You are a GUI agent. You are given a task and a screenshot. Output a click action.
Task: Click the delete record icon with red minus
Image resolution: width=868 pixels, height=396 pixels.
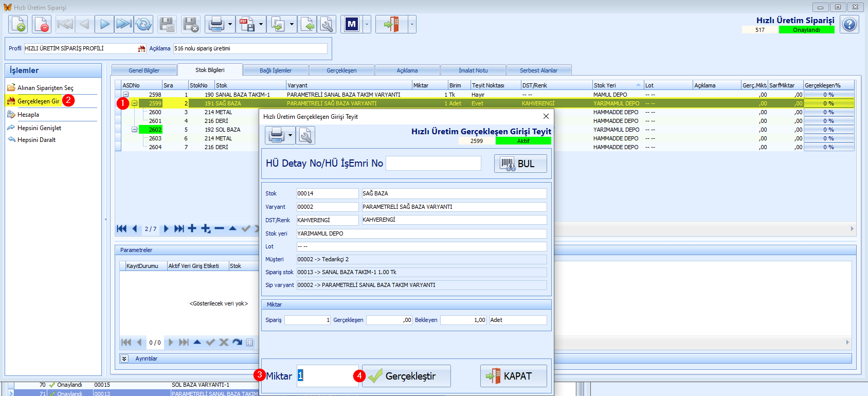tap(42, 24)
